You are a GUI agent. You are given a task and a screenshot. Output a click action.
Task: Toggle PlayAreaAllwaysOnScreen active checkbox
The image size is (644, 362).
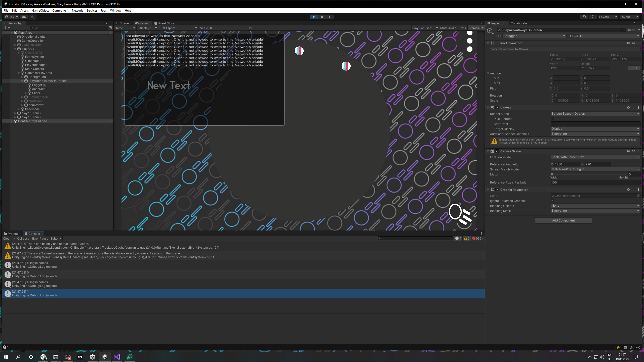coord(499,30)
